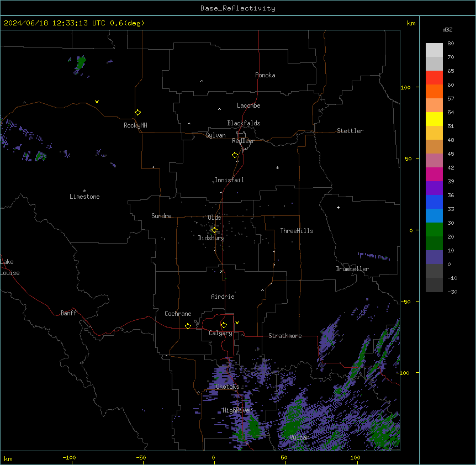Select the yellow diamond marker above Didsbury

(x=214, y=230)
